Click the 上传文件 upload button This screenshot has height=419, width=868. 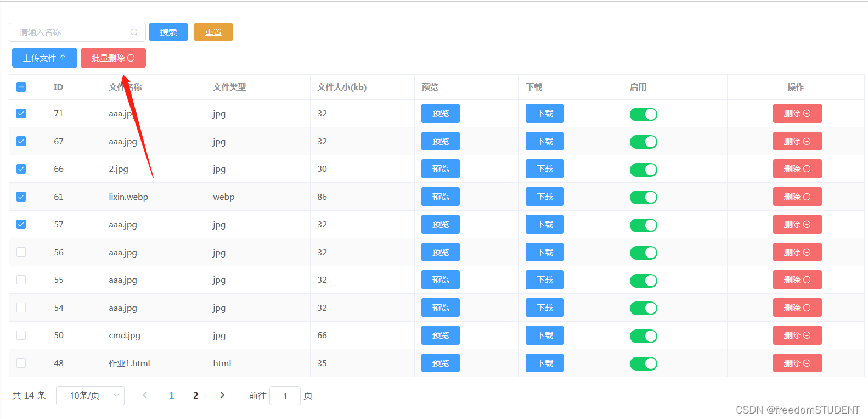pyautogui.click(x=44, y=58)
